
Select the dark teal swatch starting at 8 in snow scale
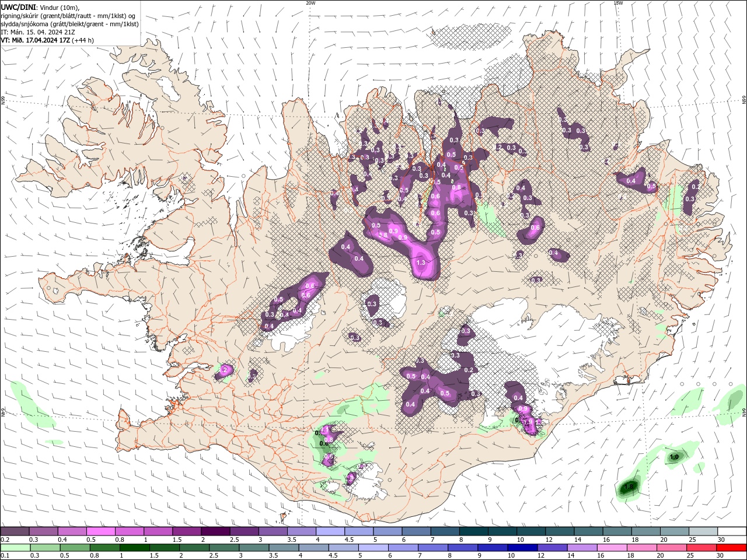tap(474, 531)
